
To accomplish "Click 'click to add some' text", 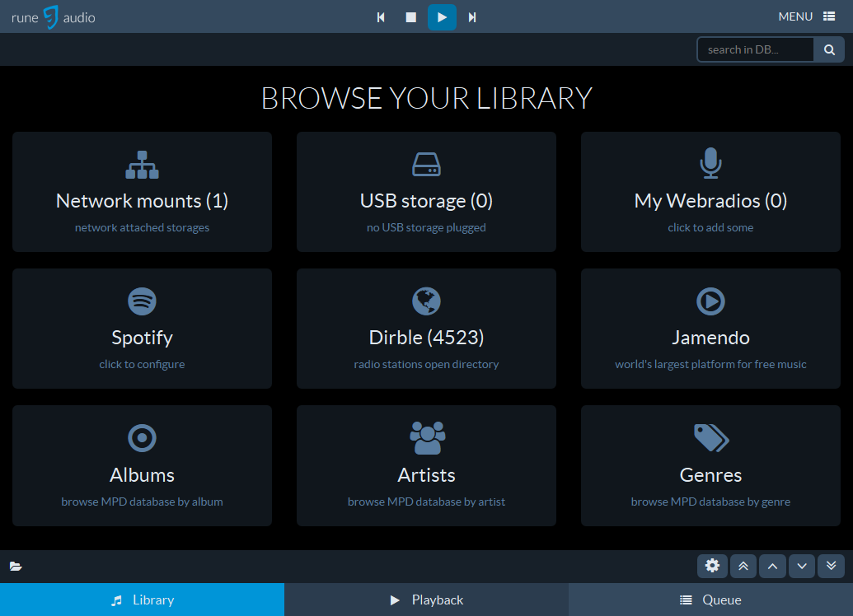I will tap(710, 228).
